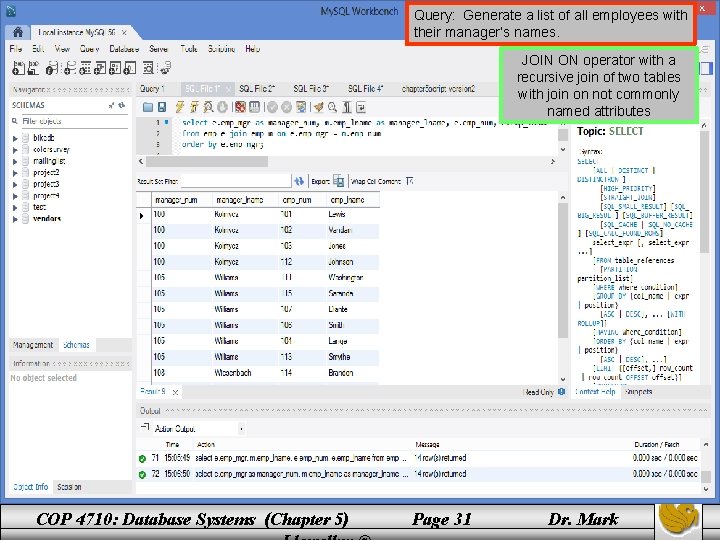Open the Context Help tab
720x540 pixels.
point(596,392)
